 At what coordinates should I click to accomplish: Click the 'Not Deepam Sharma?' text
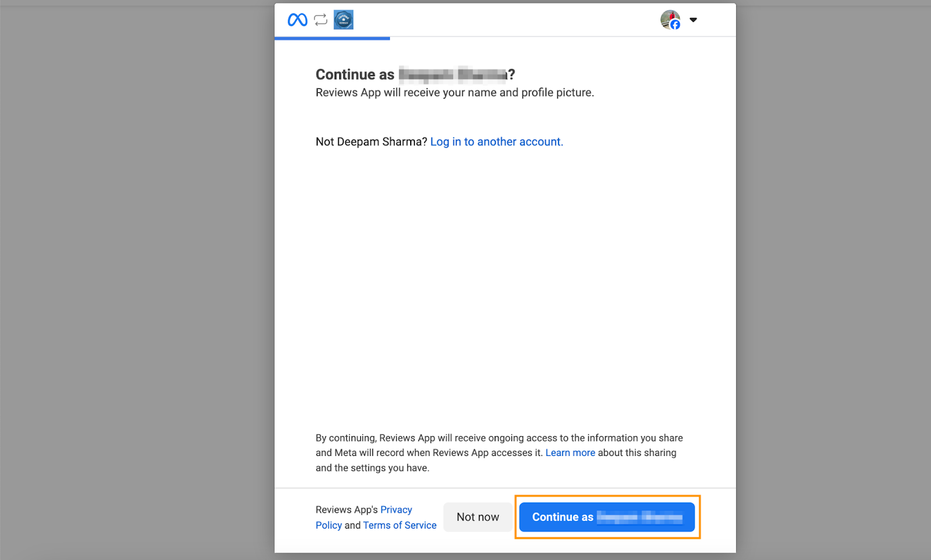point(371,142)
